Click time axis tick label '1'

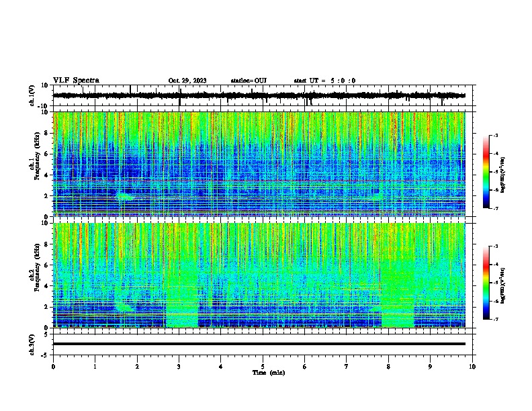tap(95, 367)
